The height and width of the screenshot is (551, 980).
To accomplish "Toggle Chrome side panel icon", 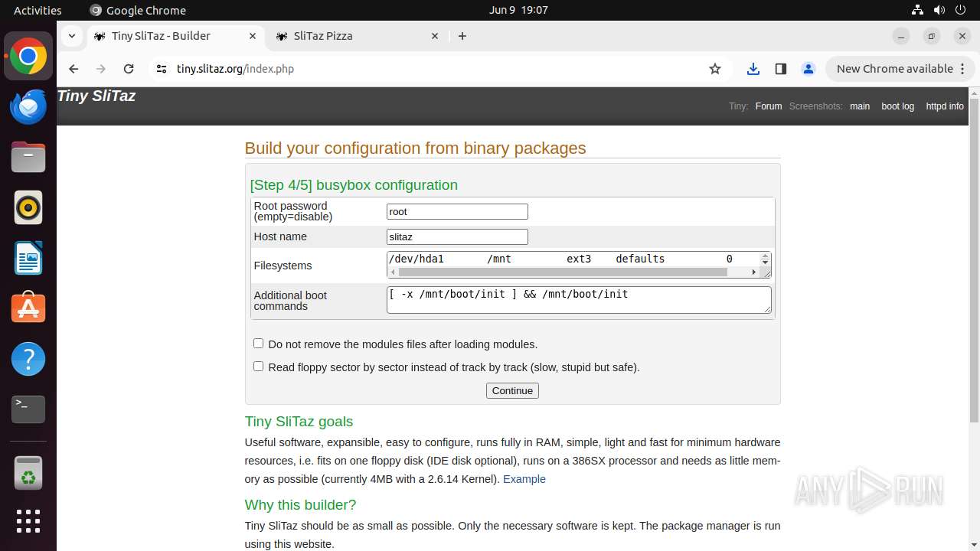I will [x=781, y=69].
